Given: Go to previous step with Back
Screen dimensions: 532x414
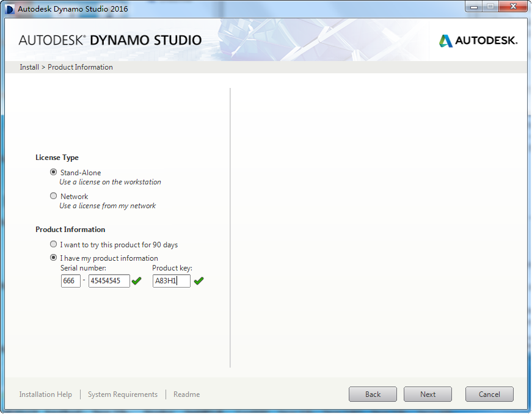Looking at the screenshot, I should [x=373, y=394].
